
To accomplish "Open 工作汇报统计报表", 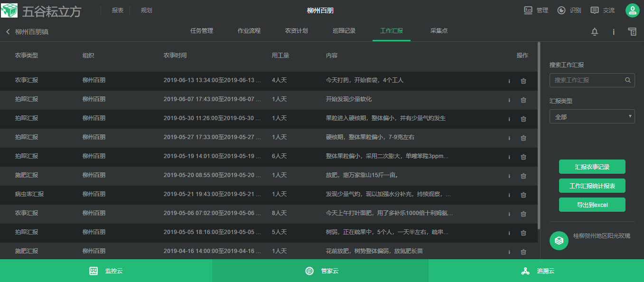I will (592, 186).
